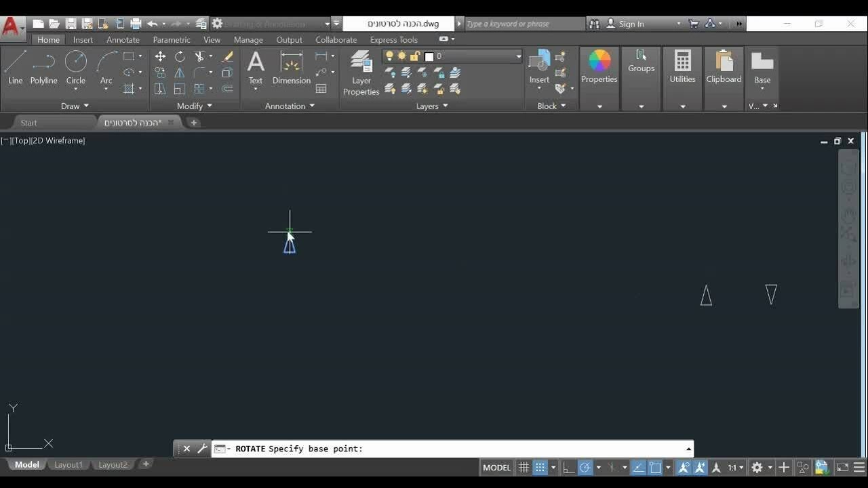Click the Plot printer icon

136,24
